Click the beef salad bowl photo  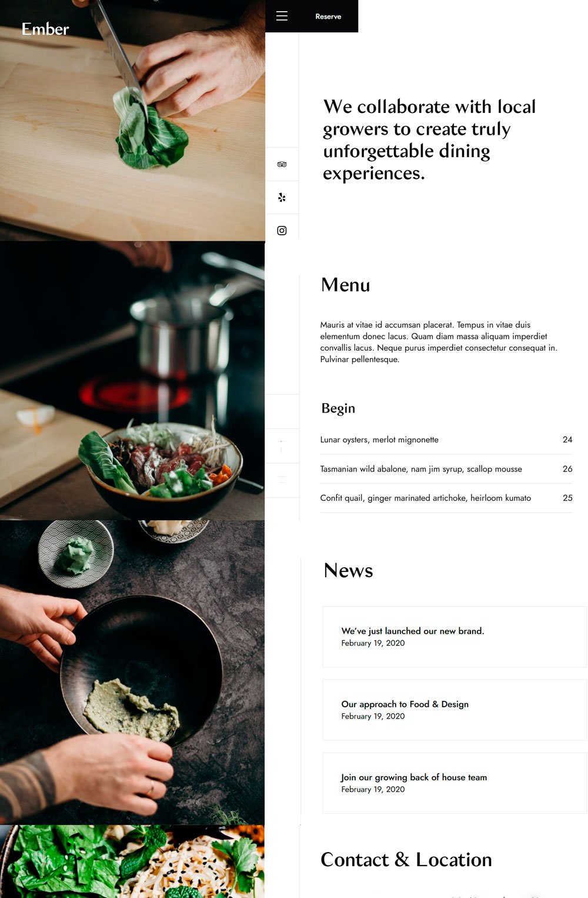(x=132, y=381)
